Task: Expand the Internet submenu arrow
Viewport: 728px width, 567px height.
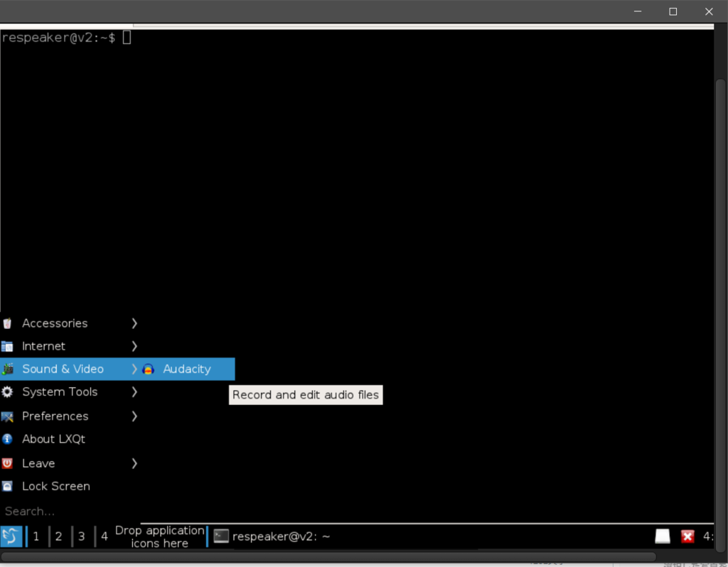Action: coord(134,346)
